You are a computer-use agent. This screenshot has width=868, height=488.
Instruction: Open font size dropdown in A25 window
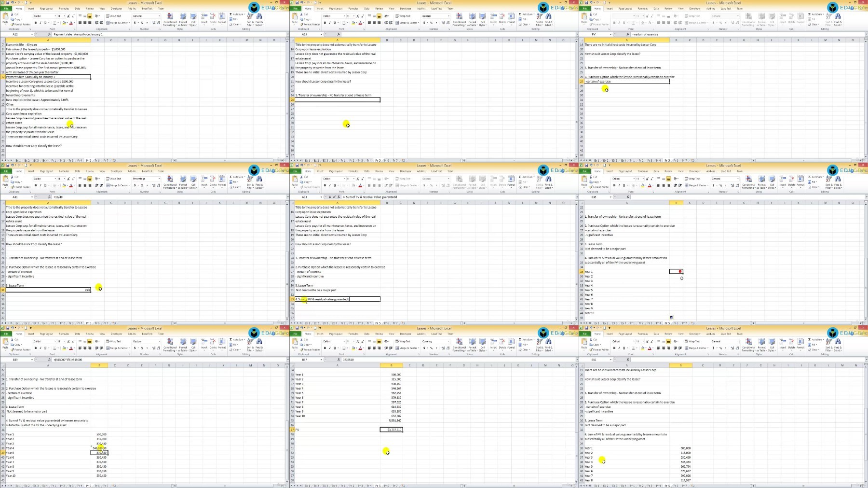click(x=353, y=16)
